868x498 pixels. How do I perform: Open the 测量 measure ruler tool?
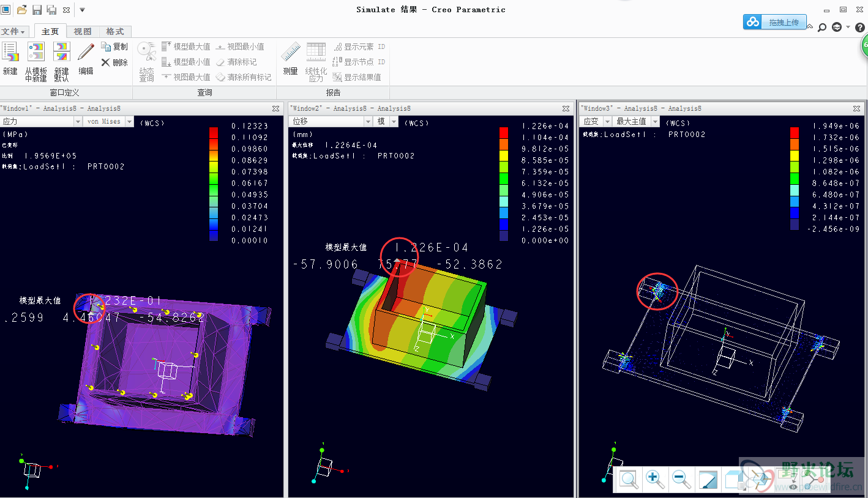290,58
